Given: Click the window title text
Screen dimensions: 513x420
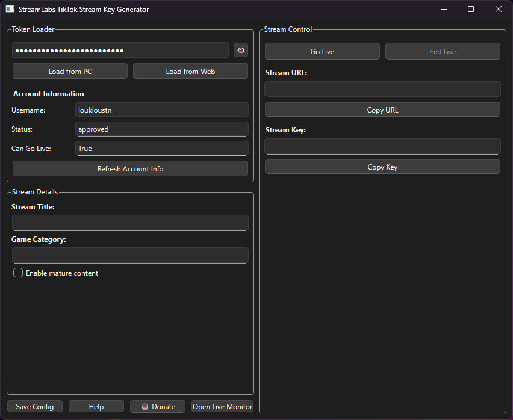Looking at the screenshot, I should pos(84,10).
